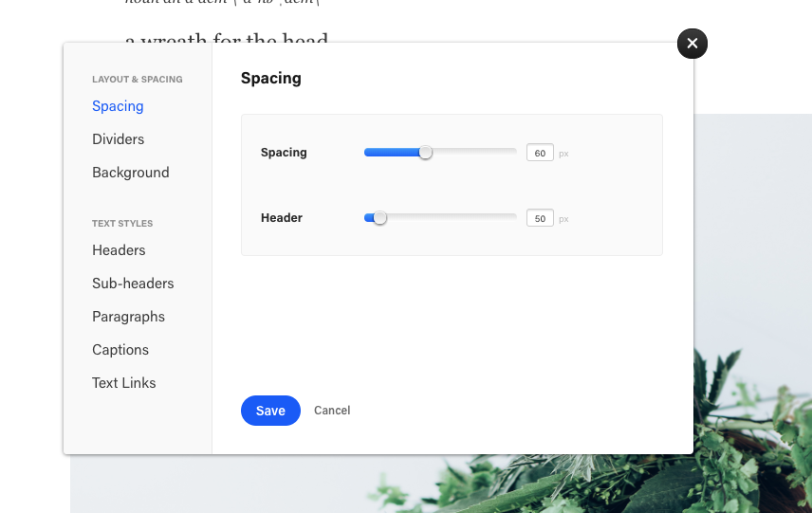
Task: Click the Header value field showing 50
Action: 540,218
